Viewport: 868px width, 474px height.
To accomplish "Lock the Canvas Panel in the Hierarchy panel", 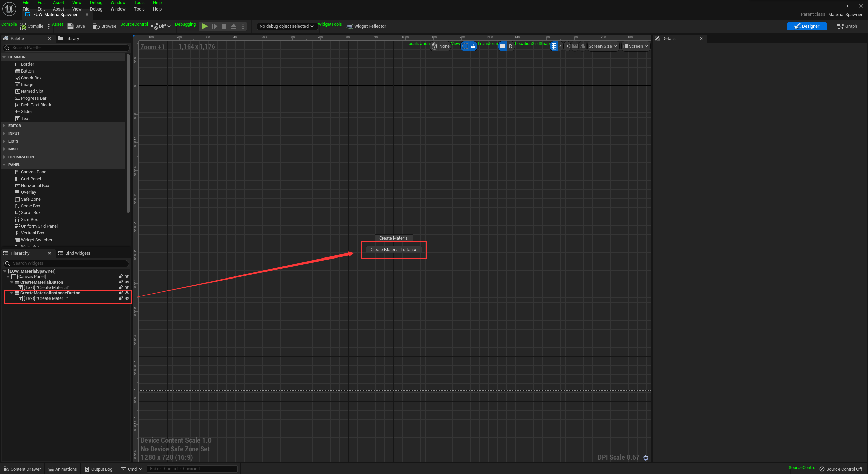I will [x=120, y=277].
